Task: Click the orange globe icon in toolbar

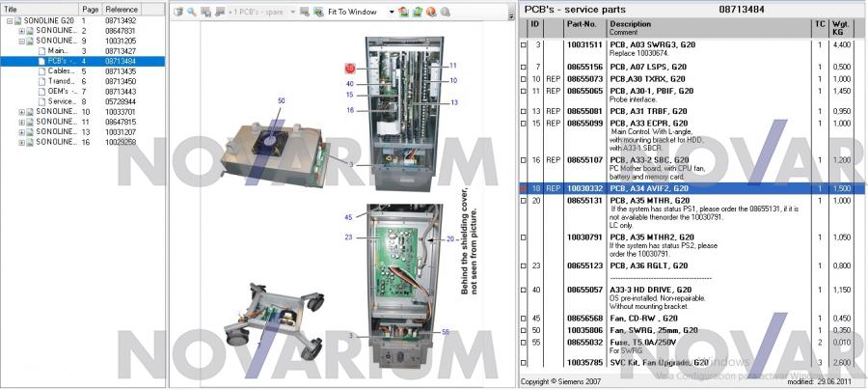Action: click(430, 12)
